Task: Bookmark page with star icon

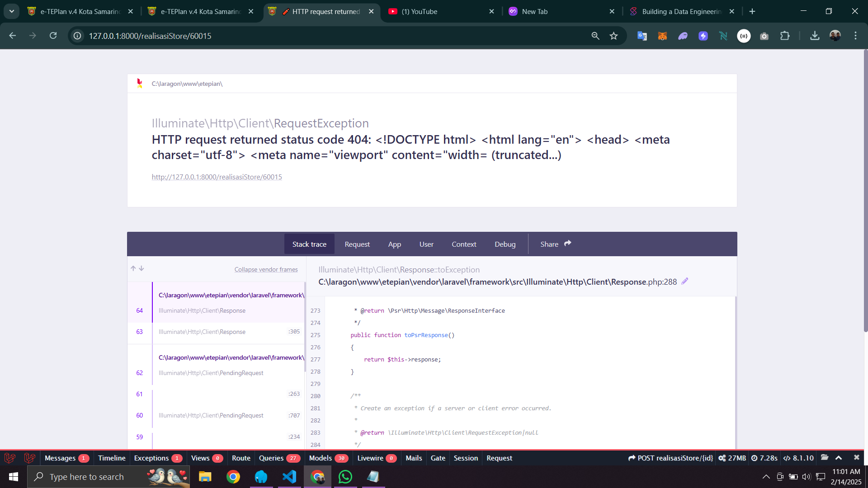Action: pyautogui.click(x=613, y=36)
